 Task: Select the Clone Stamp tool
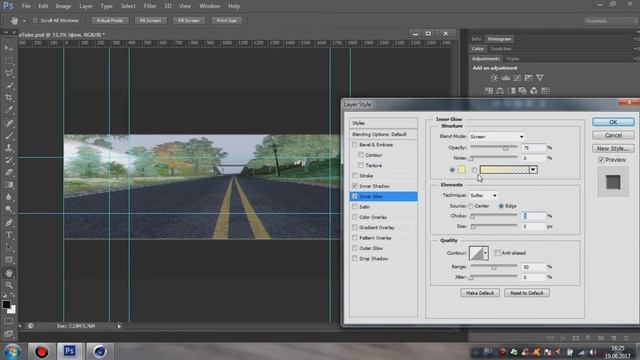point(9,147)
